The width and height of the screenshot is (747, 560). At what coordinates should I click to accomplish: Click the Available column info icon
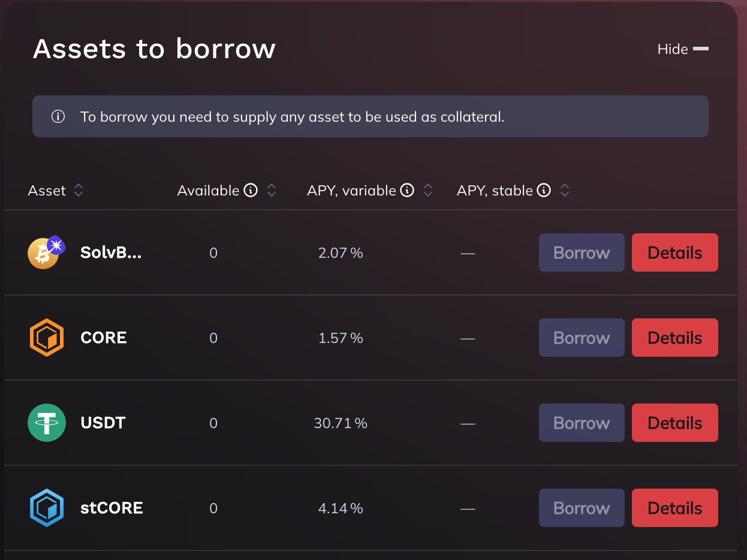click(251, 191)
